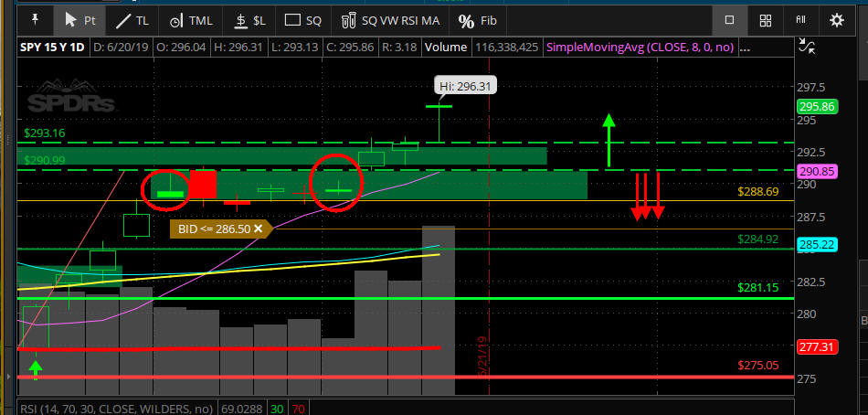Click the C: 295.86 close value

point(351,48)
